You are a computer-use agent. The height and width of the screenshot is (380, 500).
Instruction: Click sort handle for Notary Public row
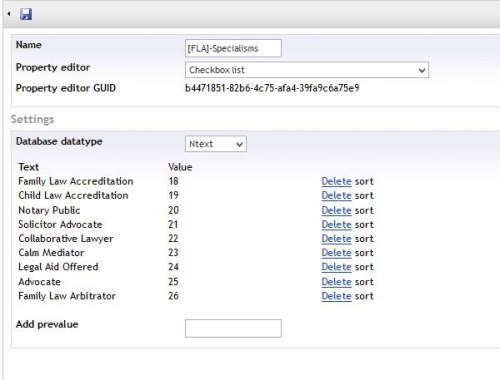tap(364, 211)
